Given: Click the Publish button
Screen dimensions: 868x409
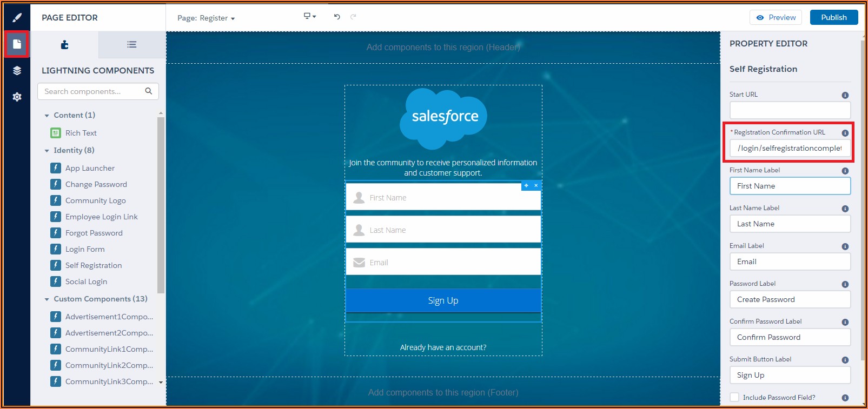Looking at the screenshot, I should point(833,17).
